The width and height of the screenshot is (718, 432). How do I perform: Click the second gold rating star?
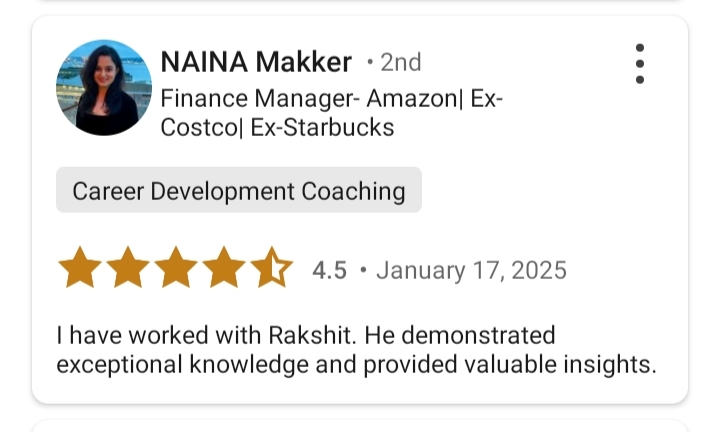tap(128, 269)
